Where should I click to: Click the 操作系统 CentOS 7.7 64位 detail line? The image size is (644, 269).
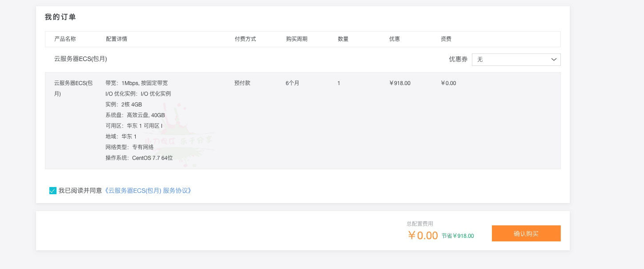pos(139,158)
